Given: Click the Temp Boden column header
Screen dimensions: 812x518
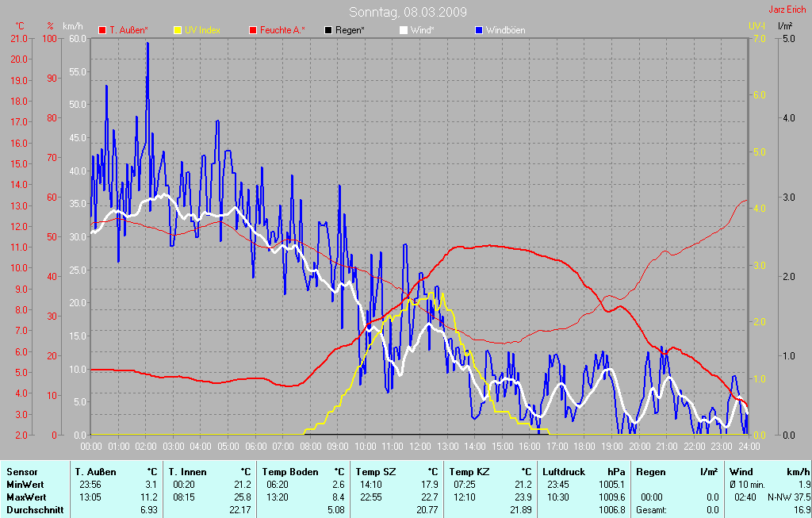Looking at the screenshot, I should pyautogui.click(x=290, y=472).
